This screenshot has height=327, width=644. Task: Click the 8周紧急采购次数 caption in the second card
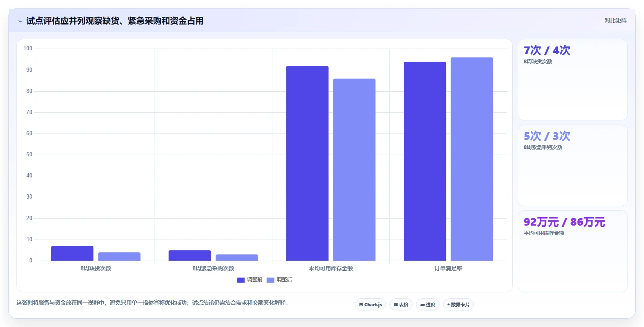coord(543,147)
